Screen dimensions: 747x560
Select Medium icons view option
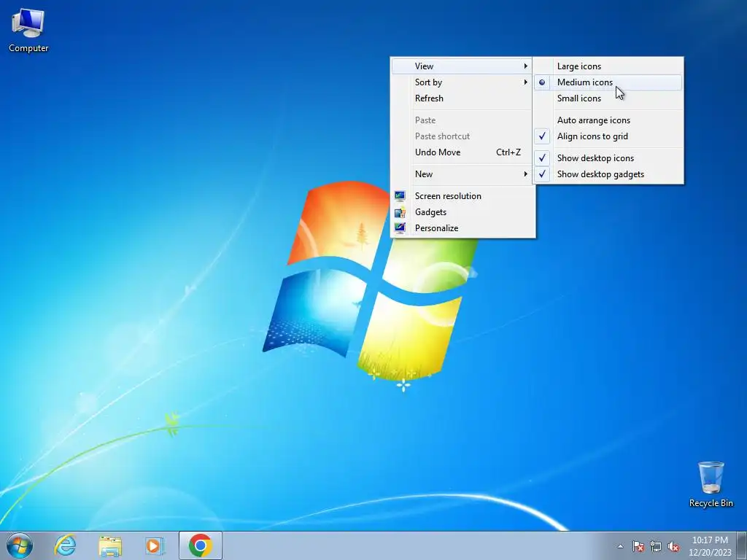[608, 82]
